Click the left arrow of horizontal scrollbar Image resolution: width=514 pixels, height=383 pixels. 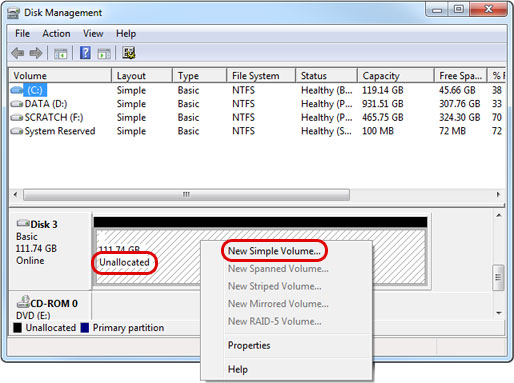click(15, 194)
